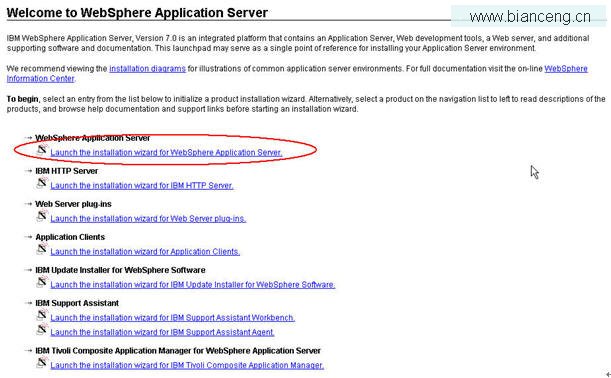Click the "Web Server plug-ins" section heading
The image size is (611, 378).
[x=73, y=204]
